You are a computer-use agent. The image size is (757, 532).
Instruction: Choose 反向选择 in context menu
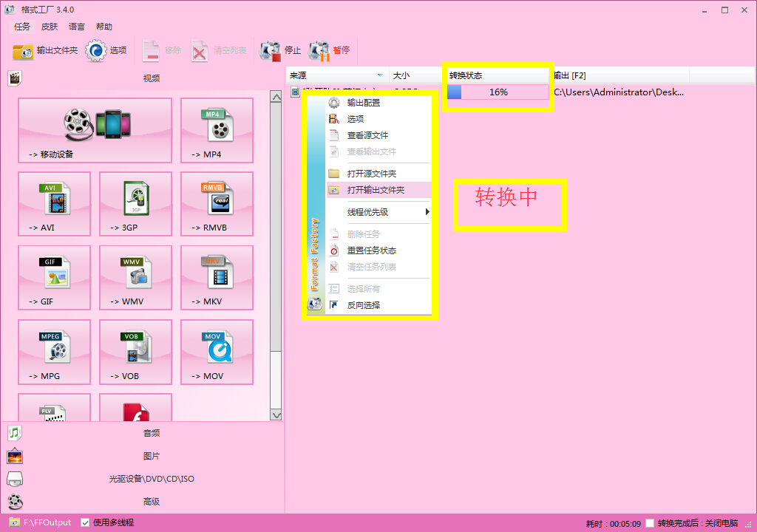[378, 305]
